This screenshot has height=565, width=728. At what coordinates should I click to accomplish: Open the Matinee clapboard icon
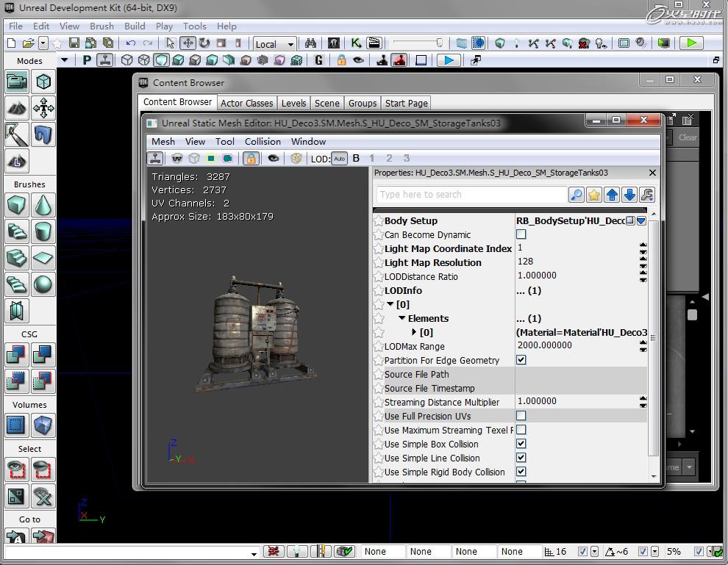pos(374,43)
